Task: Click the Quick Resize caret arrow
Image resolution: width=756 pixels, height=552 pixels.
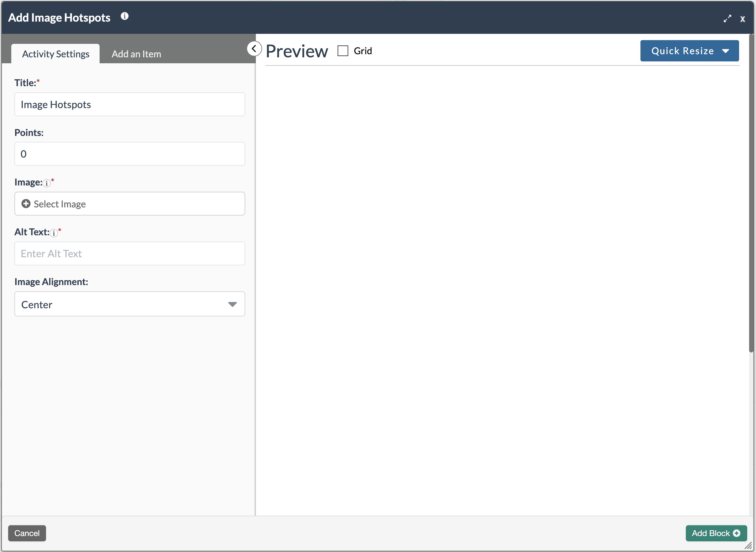Action: coord(725,51)
